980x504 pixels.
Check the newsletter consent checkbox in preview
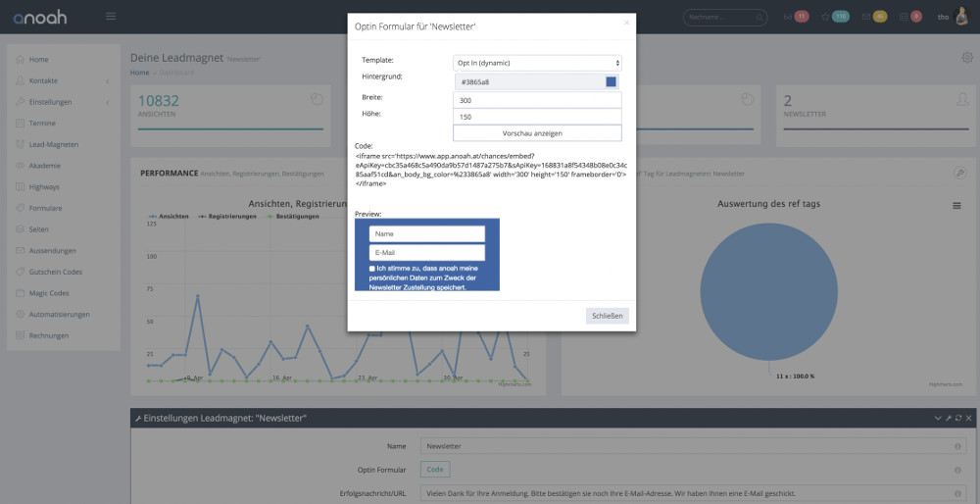click(372, 268)
